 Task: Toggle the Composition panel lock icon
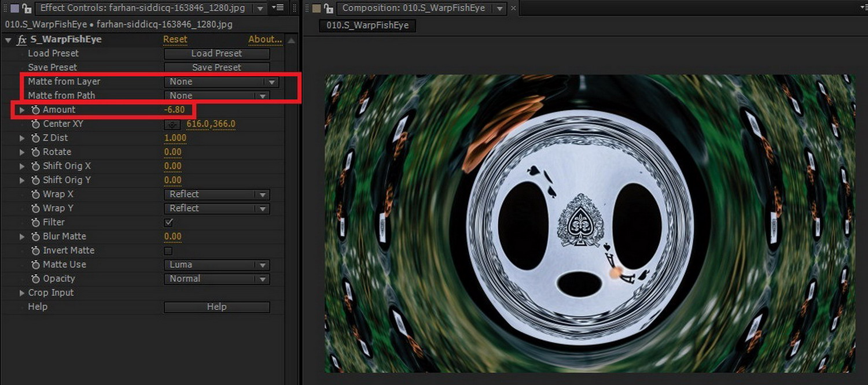(x=329, y=8)
